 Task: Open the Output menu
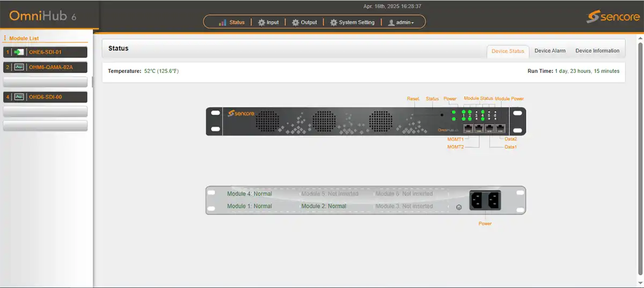tap(304, 23)
